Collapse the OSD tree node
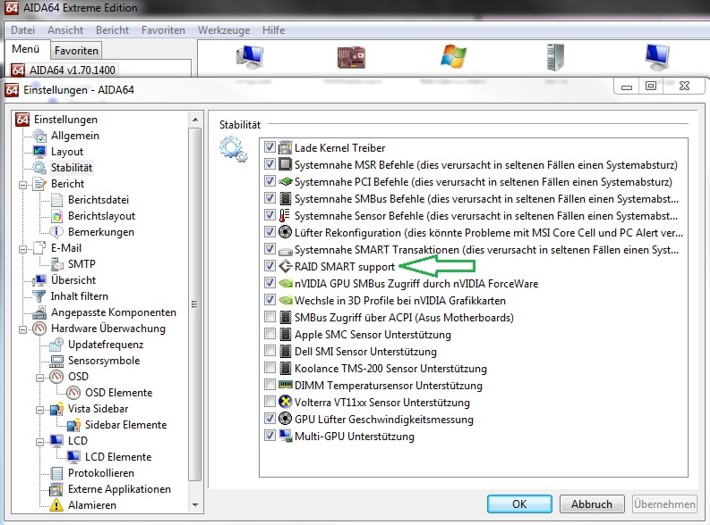This screenshot has height=525, width=710. click(x=40, y=377)
